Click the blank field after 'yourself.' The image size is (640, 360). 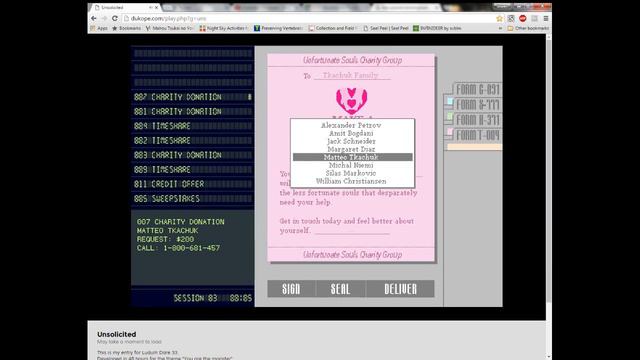pyautogui.click(x=352, y=231)
